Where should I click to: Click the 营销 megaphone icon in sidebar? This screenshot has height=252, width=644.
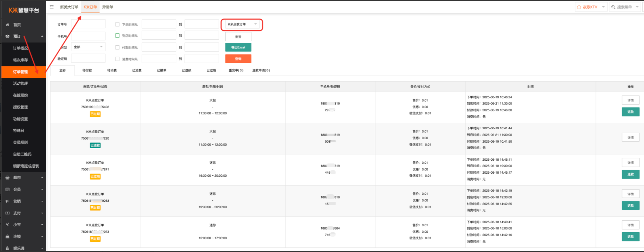coord(8,201)
